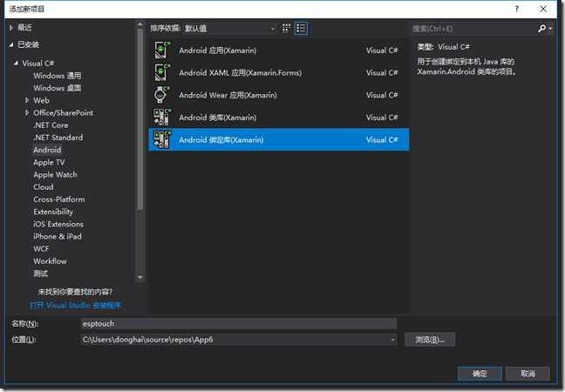Viewport: 565px width, 392px height.
Task: Open the 排序依据 默认值 dropdown
Action: tap(229, 29)
